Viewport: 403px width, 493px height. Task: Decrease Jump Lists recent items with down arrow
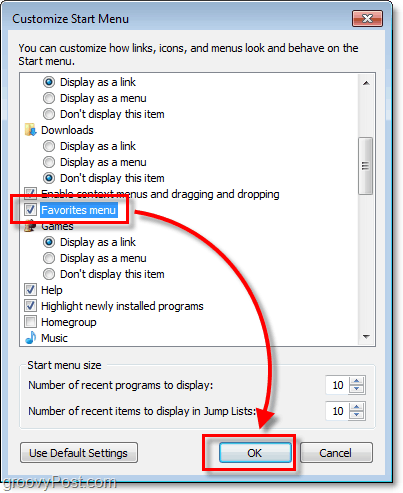(x=357, y=415)
